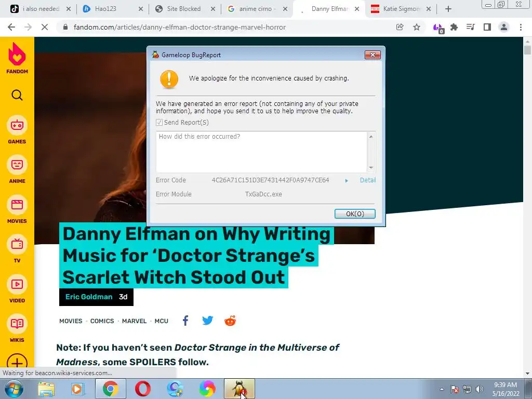Toggle the Send Report(S) checkbox
This screenshot has height=399, width=532.
tap(159, 123)
